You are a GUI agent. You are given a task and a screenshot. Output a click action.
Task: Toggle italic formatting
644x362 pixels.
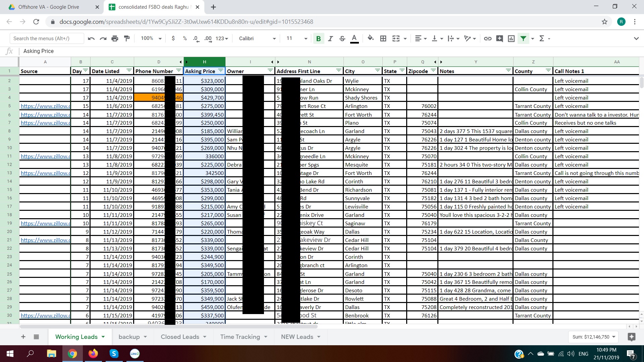click(330, 39)
